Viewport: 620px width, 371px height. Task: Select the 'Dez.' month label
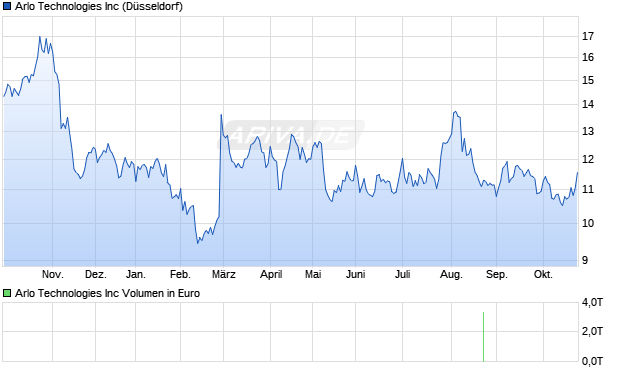tap(96, 274)
